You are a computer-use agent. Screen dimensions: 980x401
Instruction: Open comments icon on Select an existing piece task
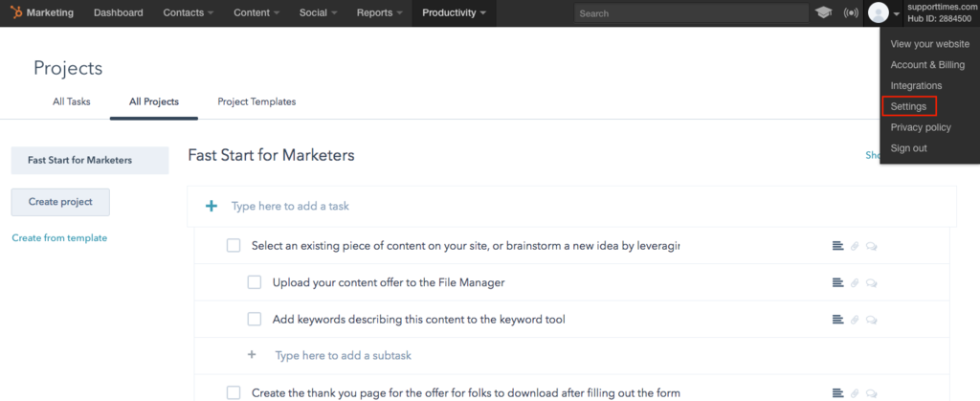click(x=871, y=246)
